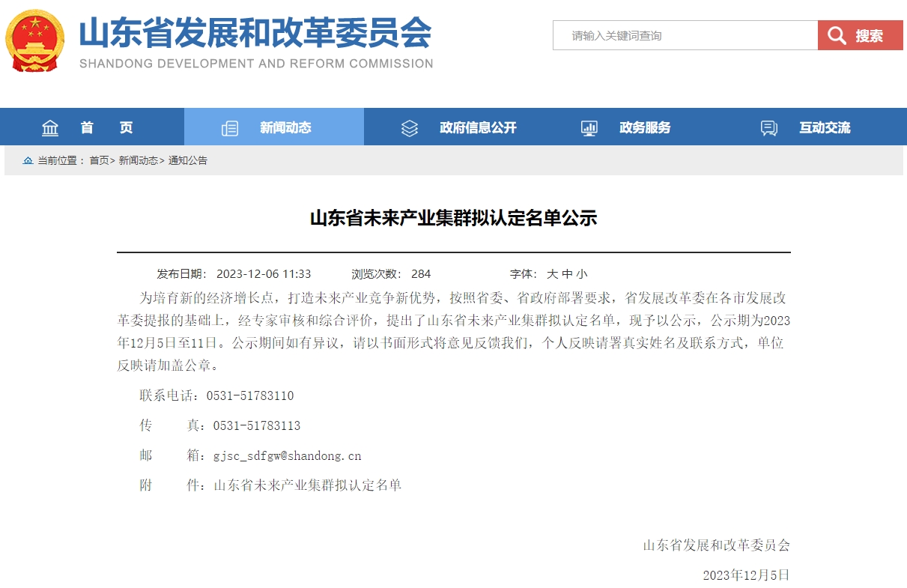Navigate to 互动交流 section
This screenshot has width=907, height=588.
(x=825, y=127)
